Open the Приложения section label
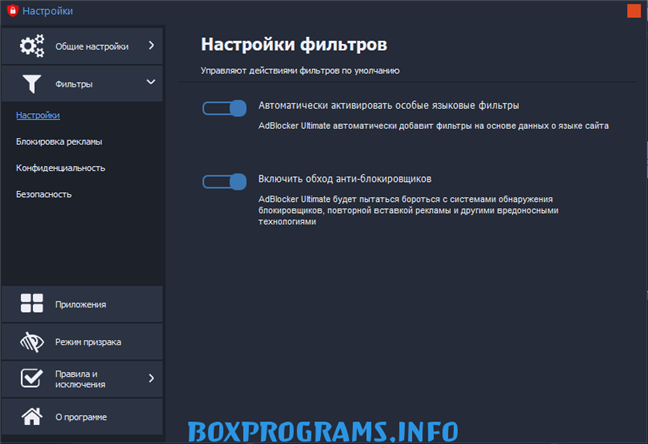This screenshot has width=648, height=444. 81,304
